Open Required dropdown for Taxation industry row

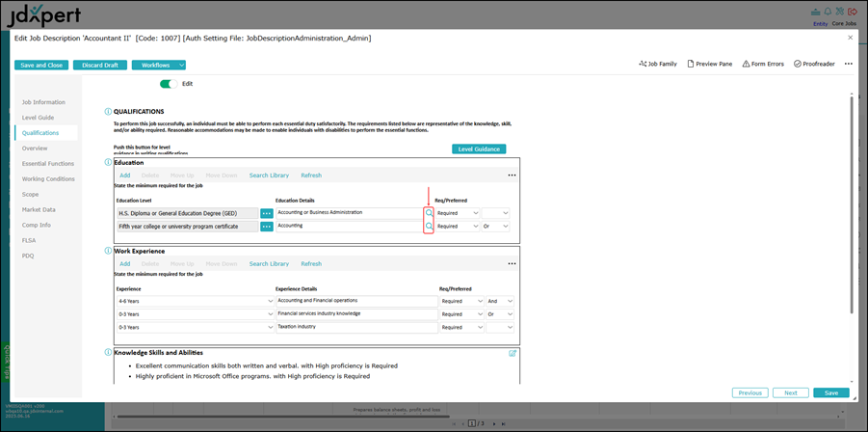pos(461,327)
